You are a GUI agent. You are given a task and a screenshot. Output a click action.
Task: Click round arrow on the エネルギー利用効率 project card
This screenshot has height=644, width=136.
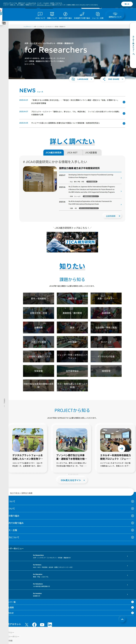[x=121, y=449]
